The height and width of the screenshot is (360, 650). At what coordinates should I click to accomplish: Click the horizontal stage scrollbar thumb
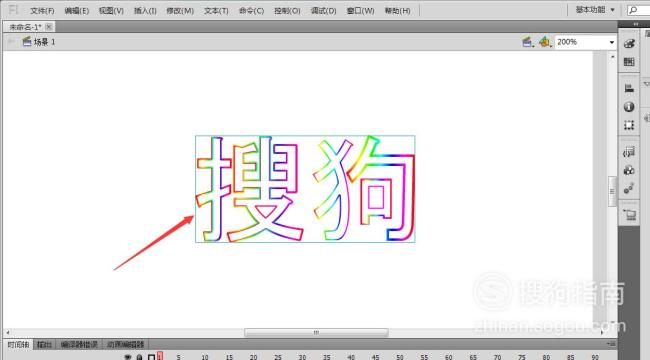(316, 332)
